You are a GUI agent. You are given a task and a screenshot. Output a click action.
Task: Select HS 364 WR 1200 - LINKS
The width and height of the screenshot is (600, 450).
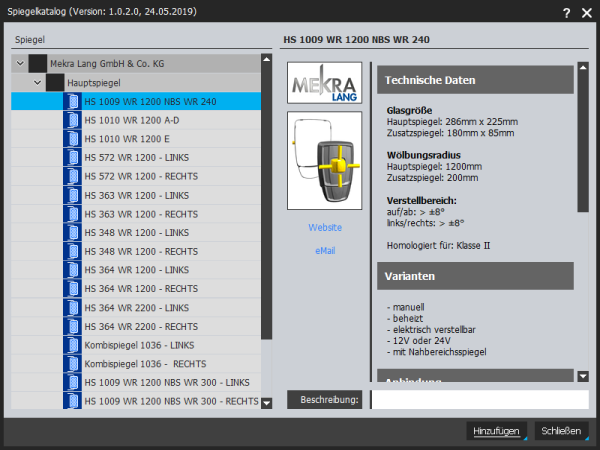(x=136, y=270)
